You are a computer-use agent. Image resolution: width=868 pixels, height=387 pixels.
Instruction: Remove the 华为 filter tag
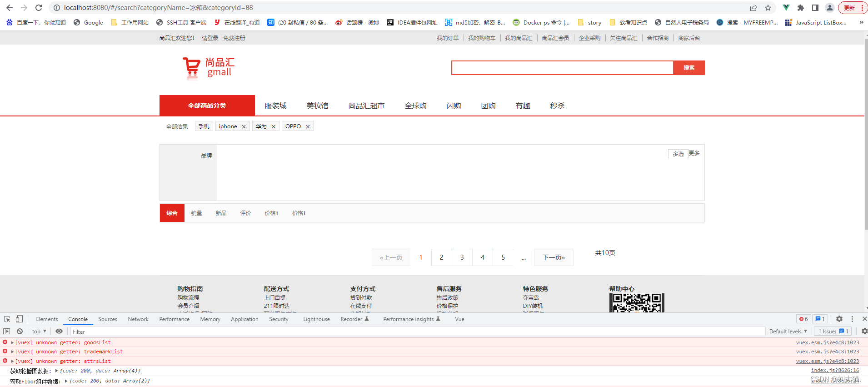(x=274, y=127)
